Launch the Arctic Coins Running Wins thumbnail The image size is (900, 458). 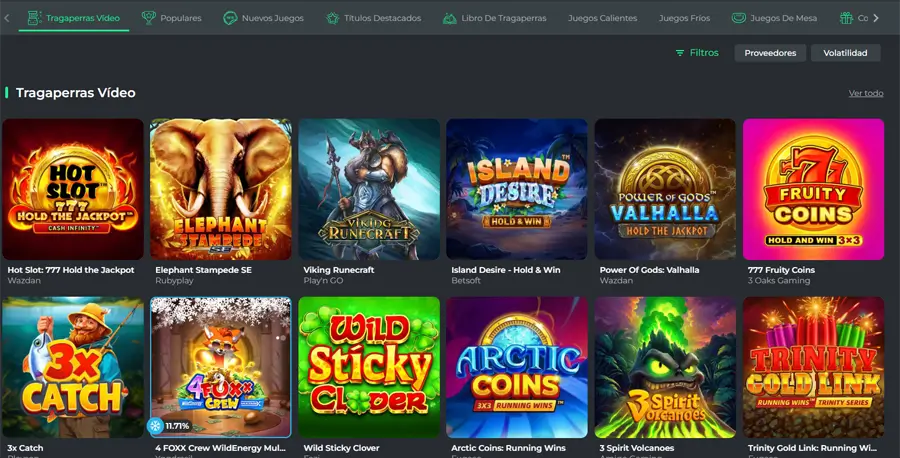tap(517, 367)
